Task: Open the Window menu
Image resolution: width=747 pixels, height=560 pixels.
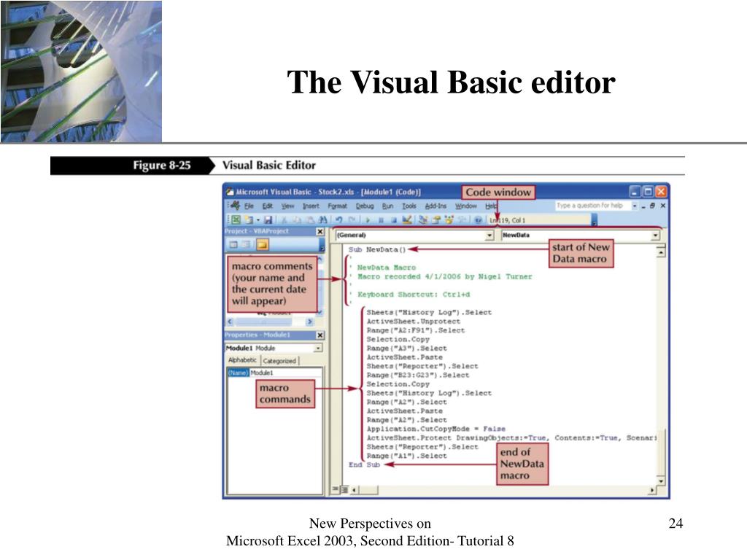Action: tap(465, 206)
